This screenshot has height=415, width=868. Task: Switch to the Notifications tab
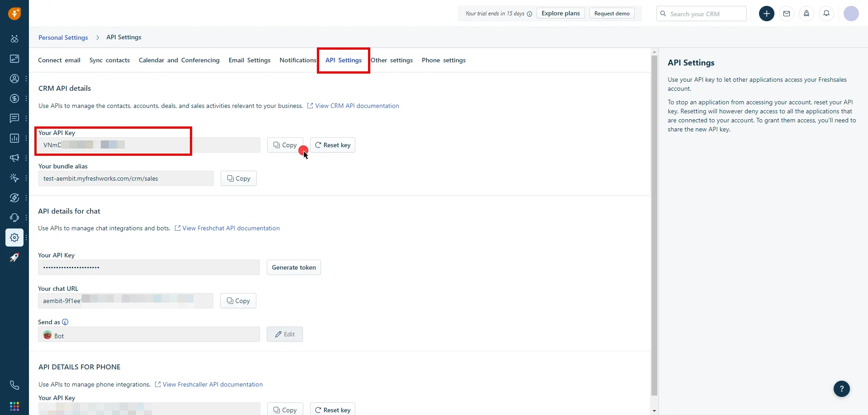pos(297,60)
